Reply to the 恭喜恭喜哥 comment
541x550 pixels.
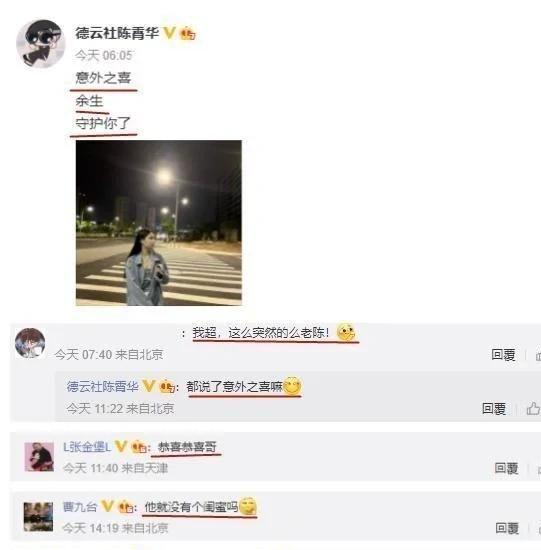click(506, 468)
